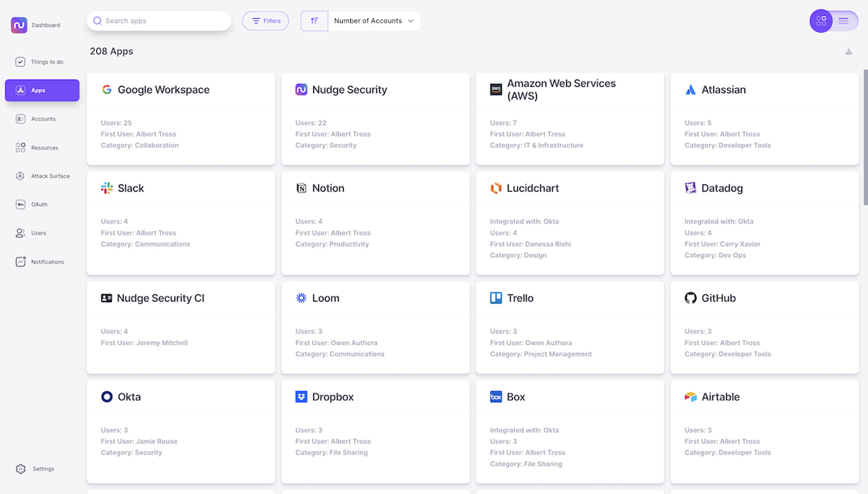Click the Datadog logo icon

point(691,188)
